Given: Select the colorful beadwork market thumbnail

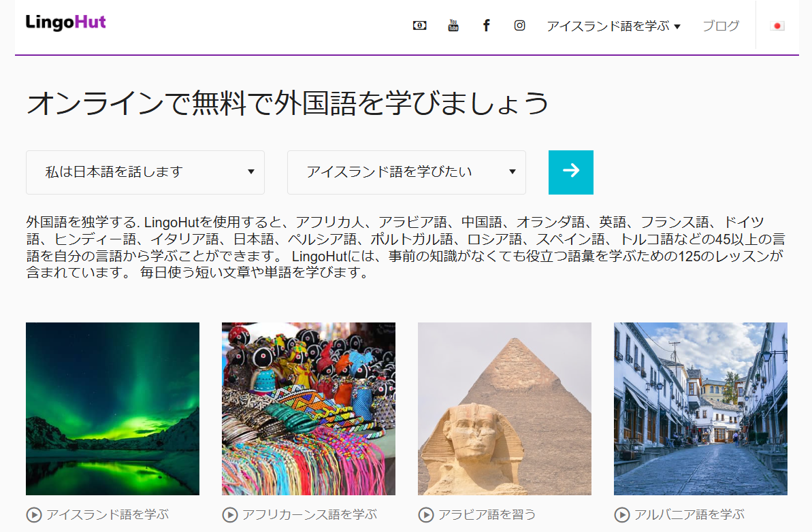Looking at the screenshot, I should click(x=308, y=409).
